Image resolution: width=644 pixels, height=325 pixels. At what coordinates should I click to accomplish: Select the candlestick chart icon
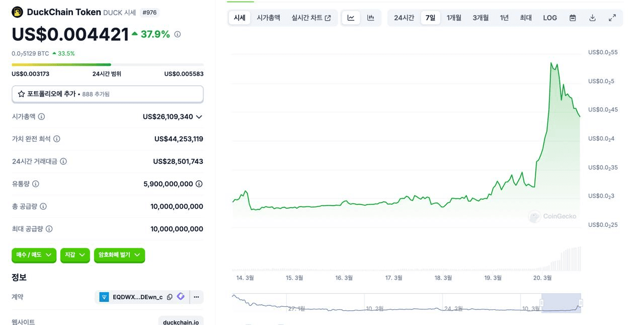(371, 18)
